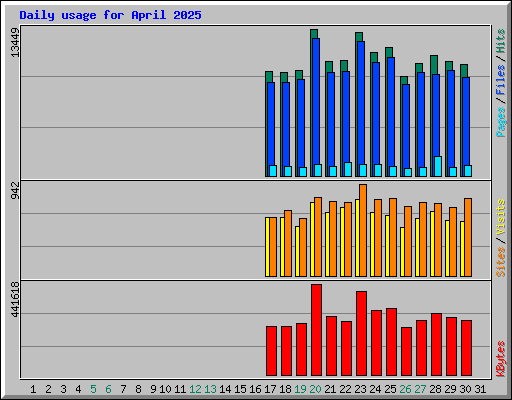Click the red KBytes bar for day 23
The image size is (512, 400).
(361, 334)
